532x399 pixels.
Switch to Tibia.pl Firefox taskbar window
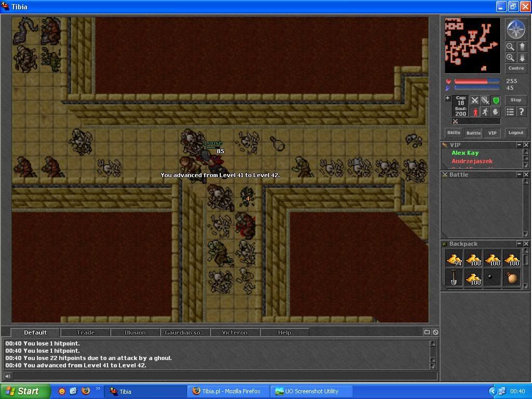pos(229,391)
